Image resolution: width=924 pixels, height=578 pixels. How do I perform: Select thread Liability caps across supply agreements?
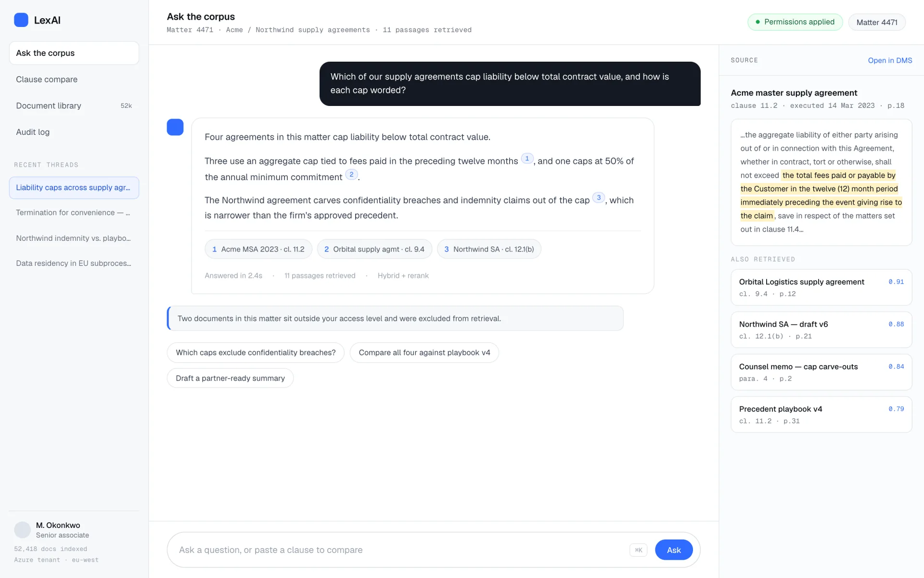pos(74,188)
